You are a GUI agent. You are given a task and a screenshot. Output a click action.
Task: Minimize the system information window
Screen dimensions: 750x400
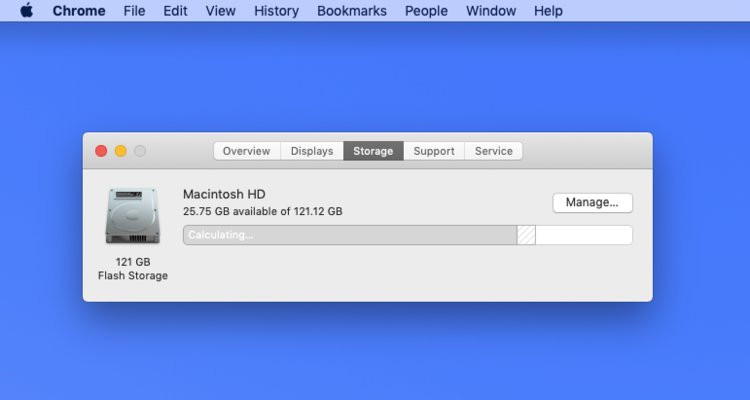coord(121,151)
